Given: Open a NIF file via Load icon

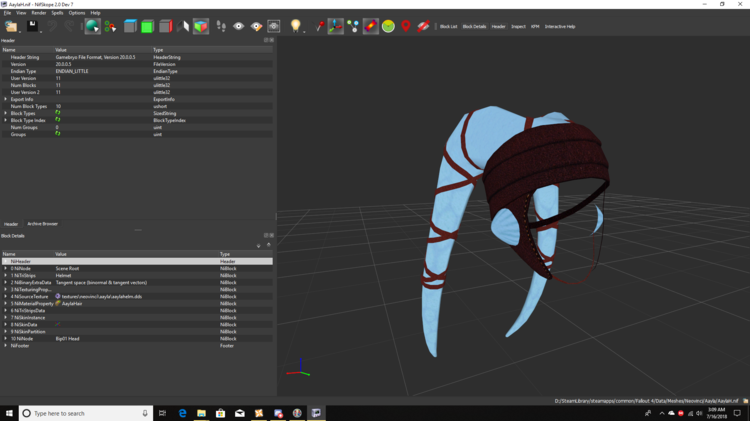Looking at the screenshot, I should [x=11, y=26].
